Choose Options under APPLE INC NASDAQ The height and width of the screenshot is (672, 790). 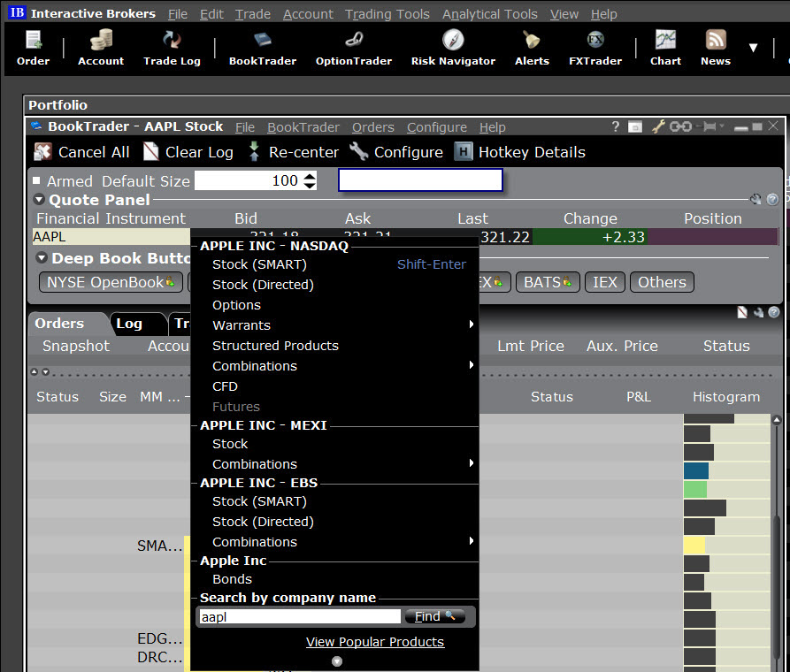point(334,305)
